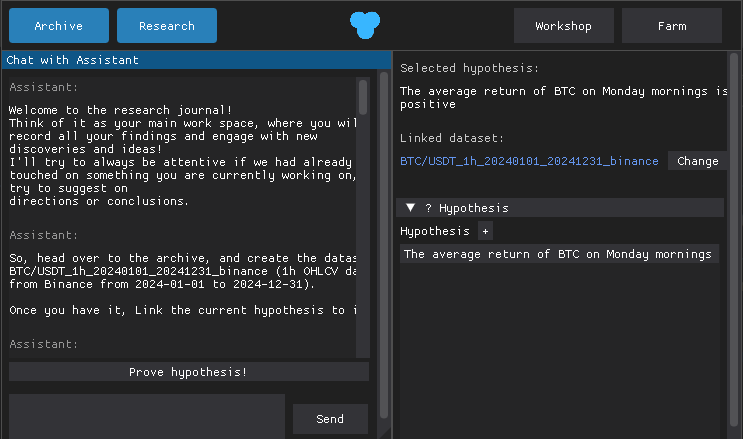Send the chat message
The width and height of the screenshot is (743, 439).
pyautogui.click(x=330, y=419)
